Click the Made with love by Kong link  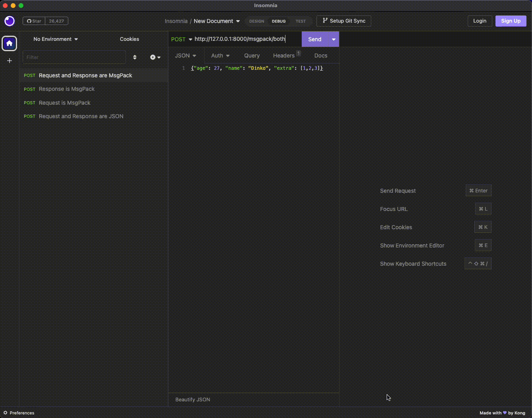pos(502,413)
